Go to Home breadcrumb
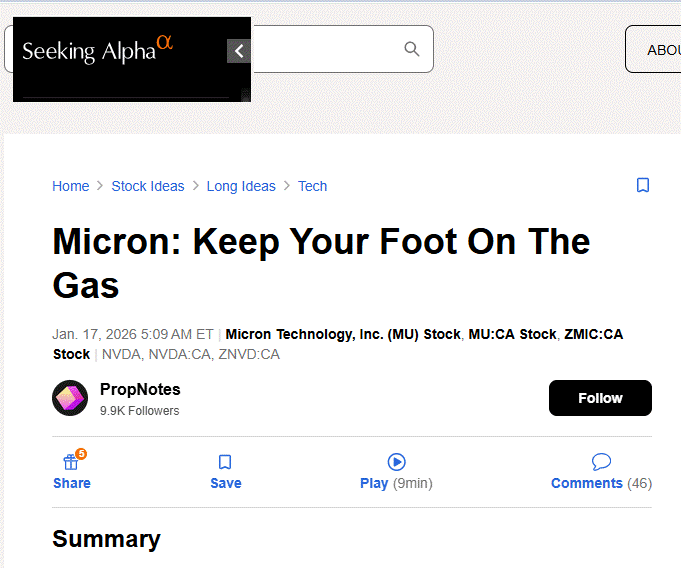 tap(71, 186)
